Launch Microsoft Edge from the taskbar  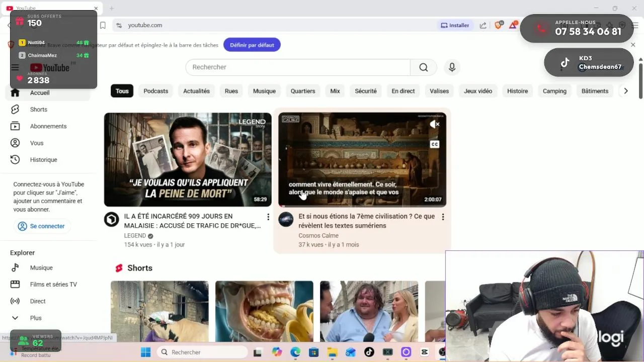[295, 352]
